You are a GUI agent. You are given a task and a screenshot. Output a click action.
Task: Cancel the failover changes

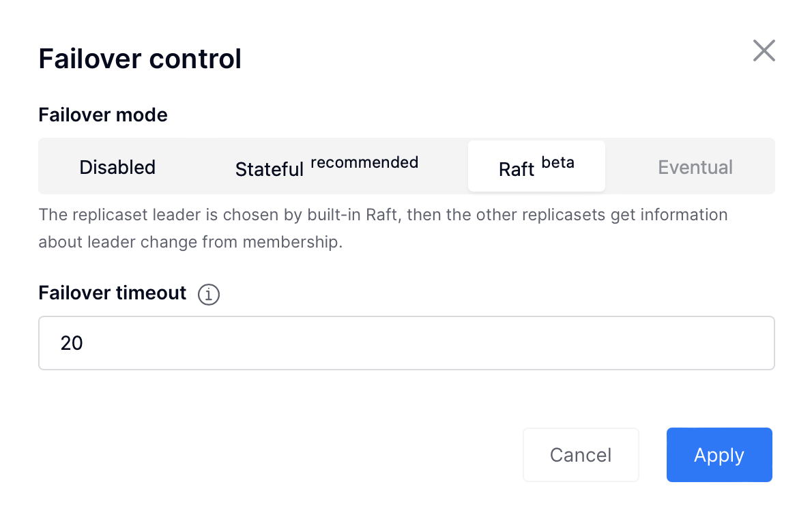point(581,455)
